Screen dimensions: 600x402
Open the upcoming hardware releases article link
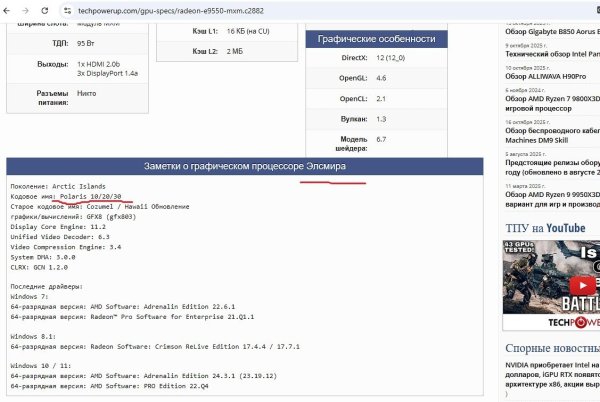[x=553, y=167]
